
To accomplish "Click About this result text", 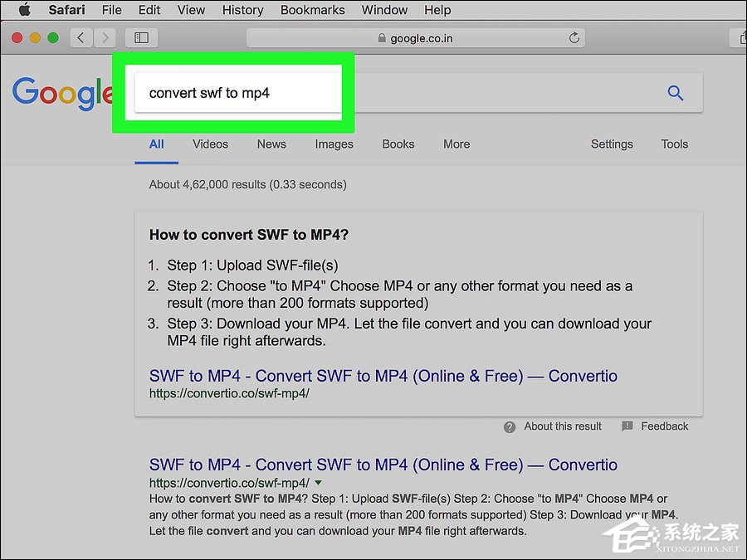I will click(x=563, y=426).
